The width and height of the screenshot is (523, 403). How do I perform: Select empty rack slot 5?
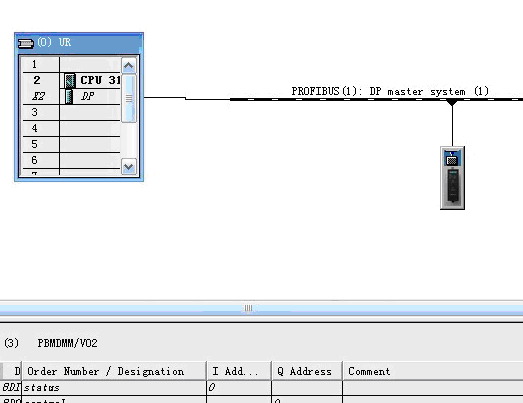coord(71,144)
